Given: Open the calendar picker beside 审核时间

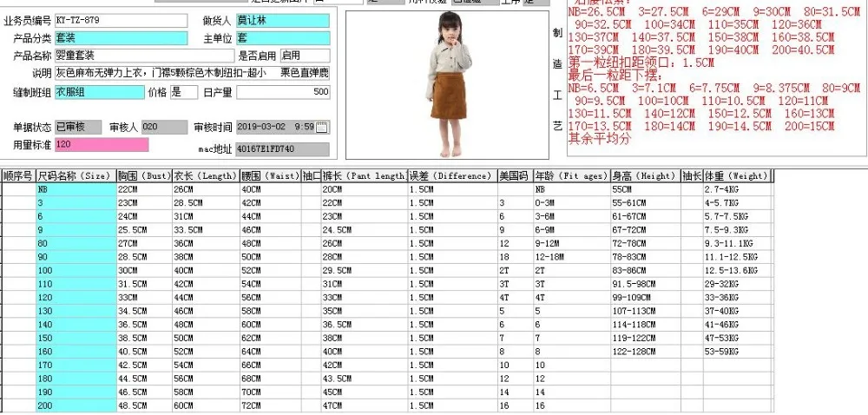Looking at the screenshot, I should click(322, 128).
